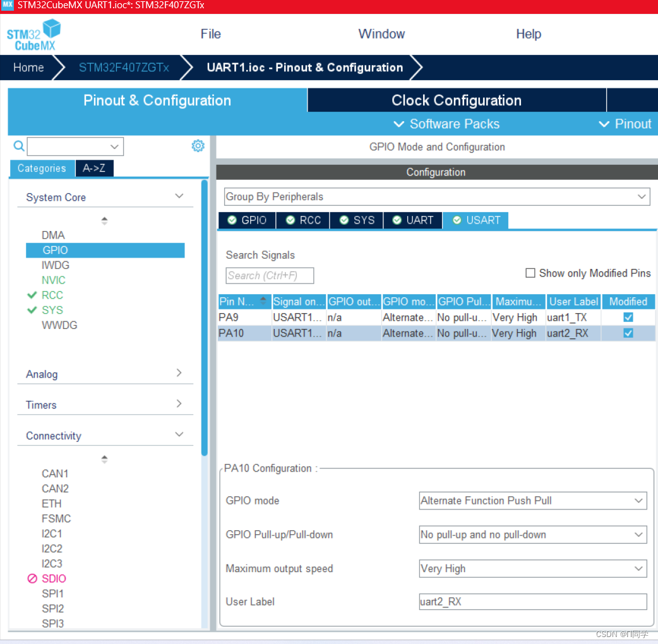Select WWDG in System Core
Image resolution: width=658 pixels, height=644 pixels.
[x=59, y=325]
